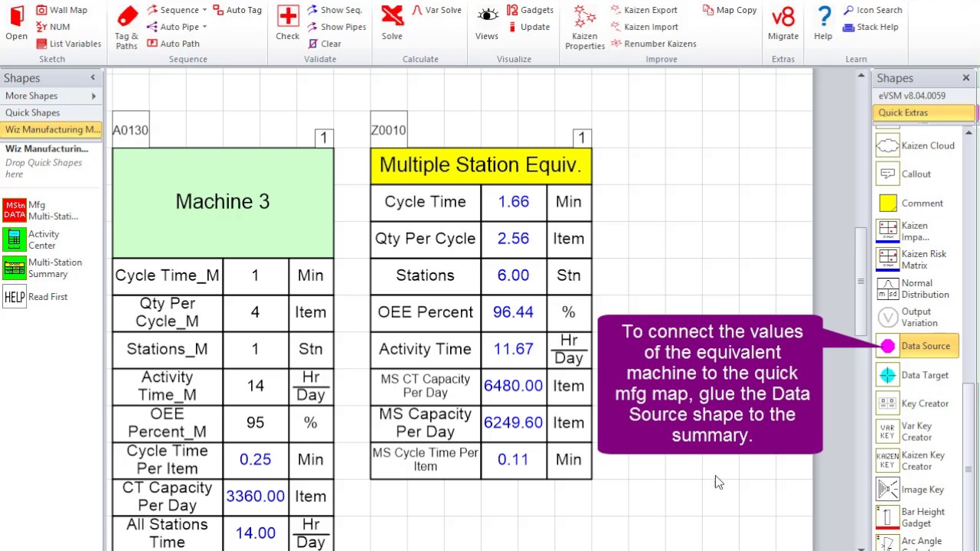This screenshot has height=551, width=980.
Task: Select Multi-Station Summary shape
Action: coord(43,268)
